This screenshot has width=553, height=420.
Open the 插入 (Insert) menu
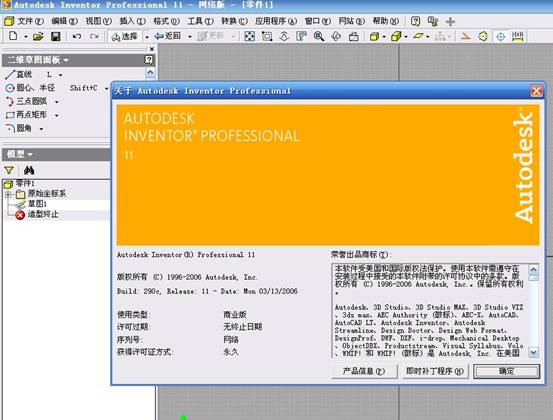[x=132, y=21]
